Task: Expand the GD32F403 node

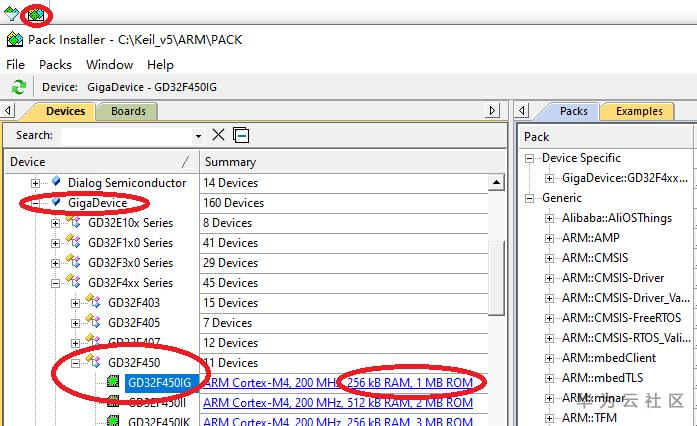Action: [x=75, y=303]
